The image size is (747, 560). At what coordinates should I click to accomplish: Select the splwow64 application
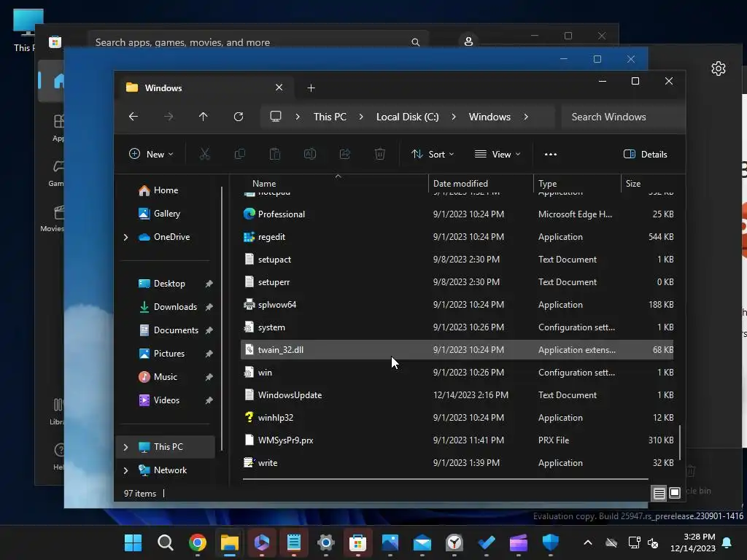point(457,304)
